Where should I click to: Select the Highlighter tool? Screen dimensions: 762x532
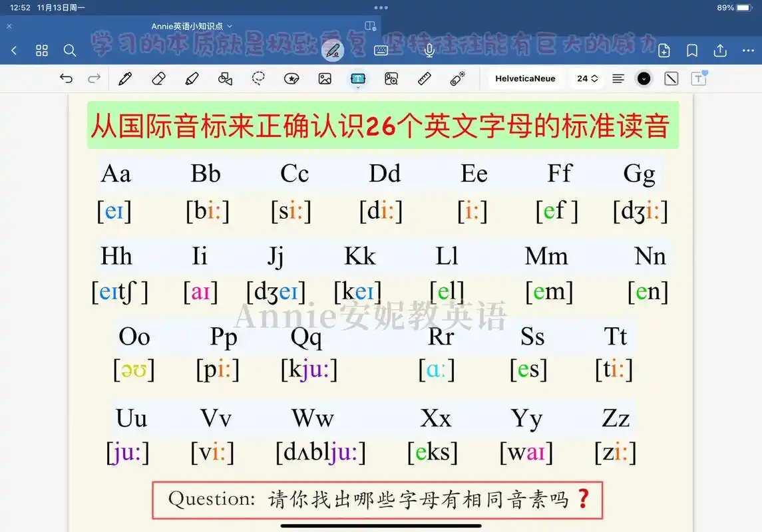[x=192, y=78]
